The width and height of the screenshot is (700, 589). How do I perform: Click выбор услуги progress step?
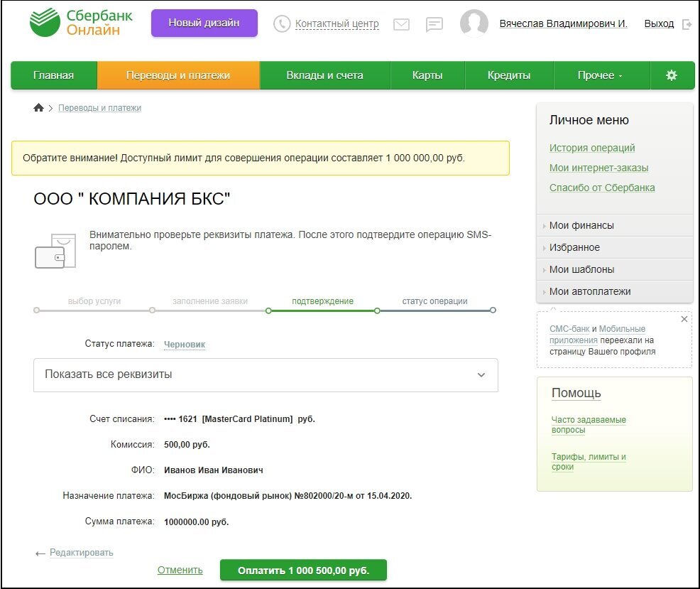click(94, 301)
